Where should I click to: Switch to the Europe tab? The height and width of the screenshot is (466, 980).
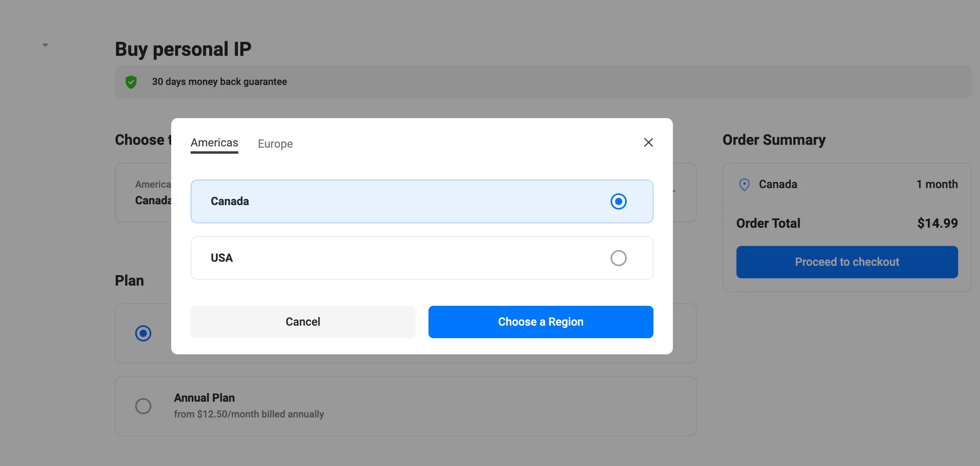pyautogui.click(x=275, y=144)
